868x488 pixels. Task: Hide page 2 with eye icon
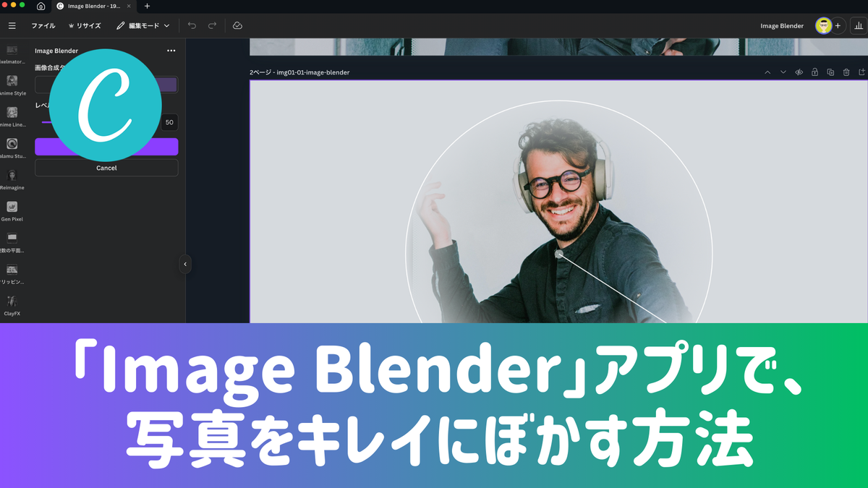[799, 72]
